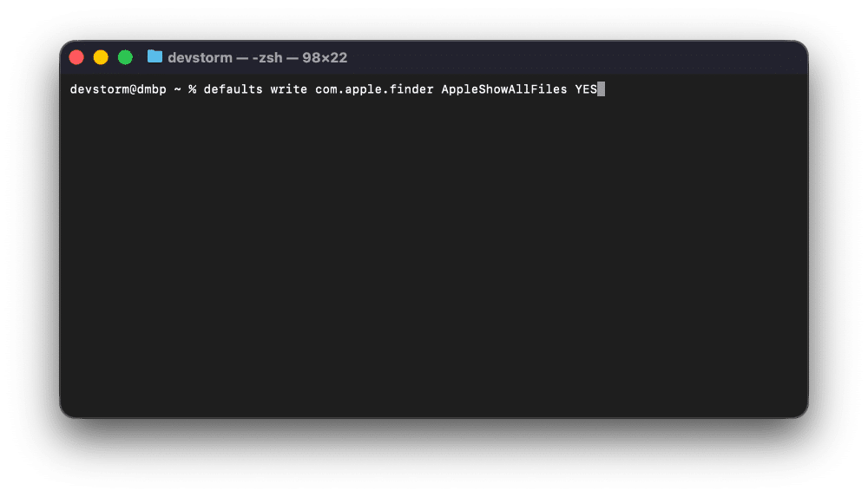Minimize the Terminal using yellow button
This screenshot has height=497, width=868.
[x=101, y=57]
